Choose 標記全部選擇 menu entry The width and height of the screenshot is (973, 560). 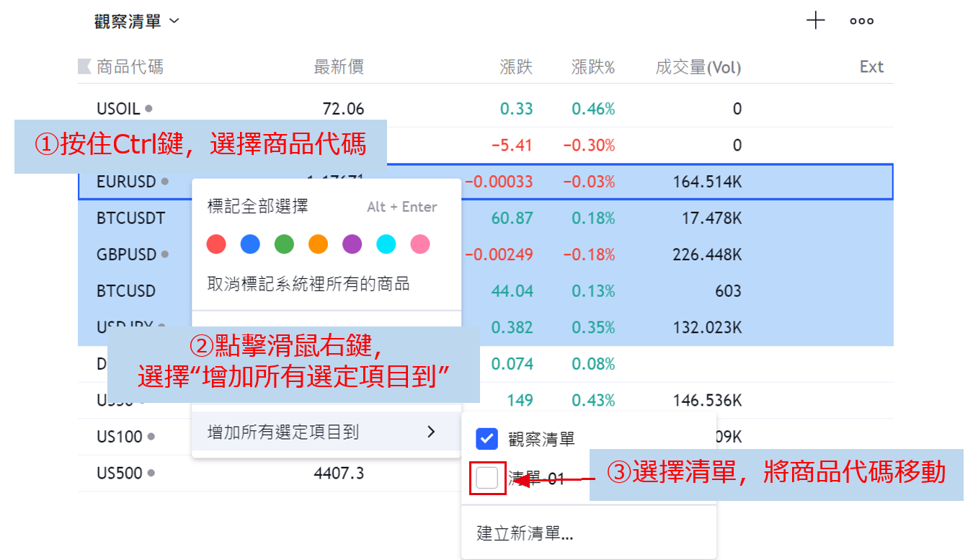click(326, 207)
